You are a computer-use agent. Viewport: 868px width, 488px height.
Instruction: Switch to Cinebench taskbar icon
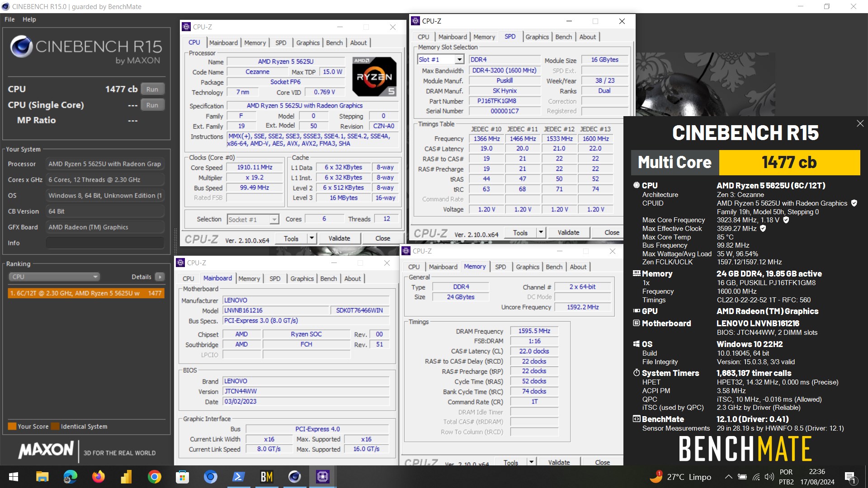click(294, 477)
